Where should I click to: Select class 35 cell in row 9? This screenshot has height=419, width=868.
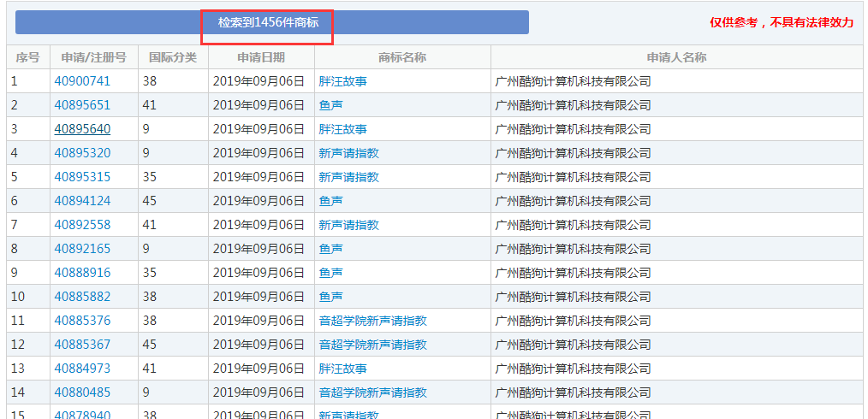tap(173, 273)
